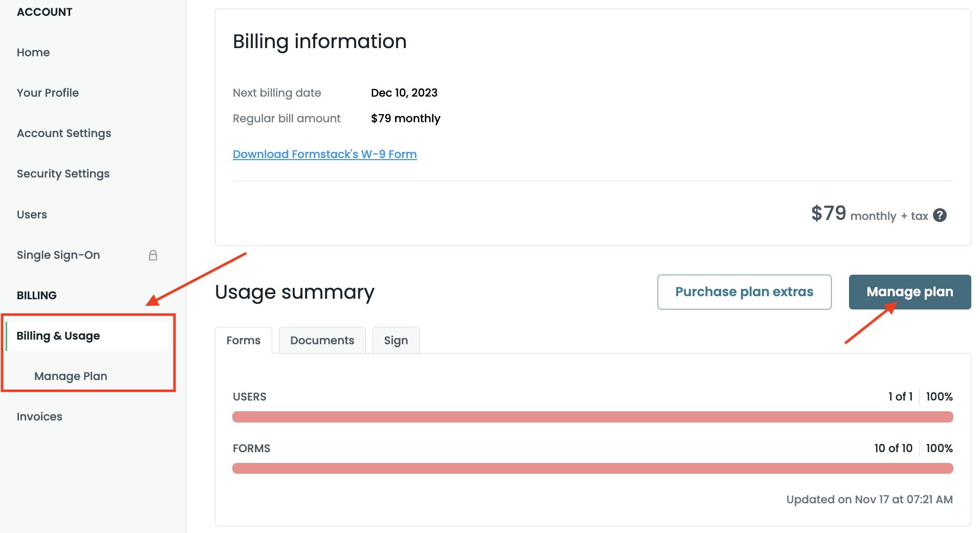This screenshot has width=980, height=533.
Task: Click the help question mark icon beside tax
Action: (x=940, y=215)
